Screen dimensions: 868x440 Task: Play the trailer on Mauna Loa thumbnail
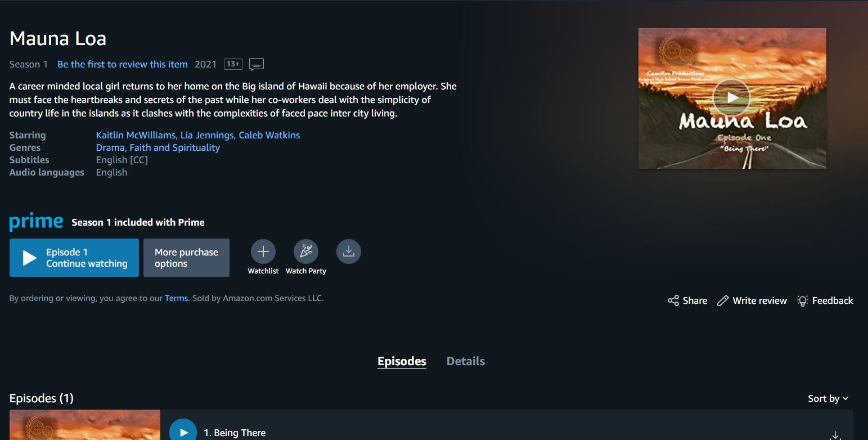coord(731,98)
